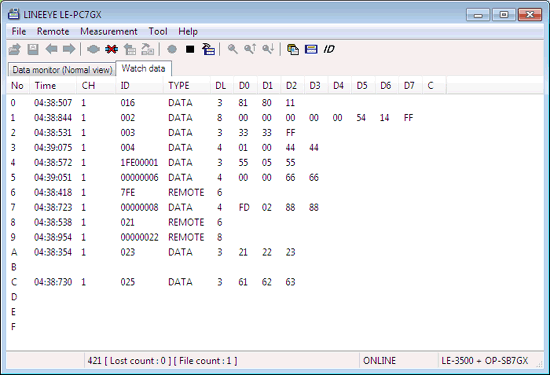
Task: Click the D0 column header
Action: pos(244,86)
